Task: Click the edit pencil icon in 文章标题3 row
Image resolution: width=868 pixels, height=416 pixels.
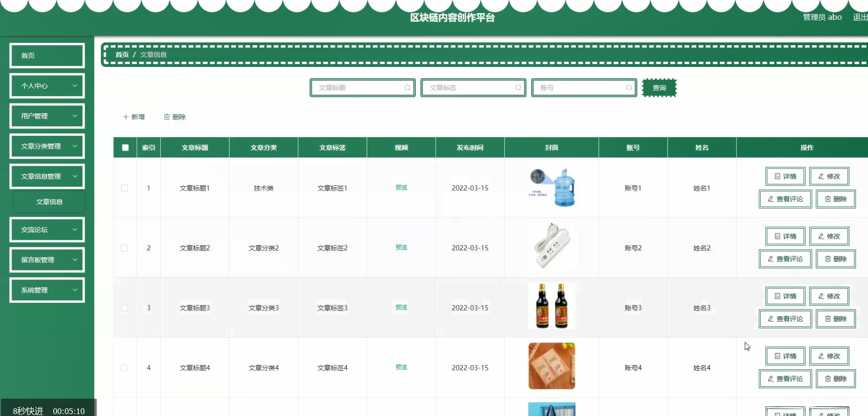Action: click(x=821, y=296)
